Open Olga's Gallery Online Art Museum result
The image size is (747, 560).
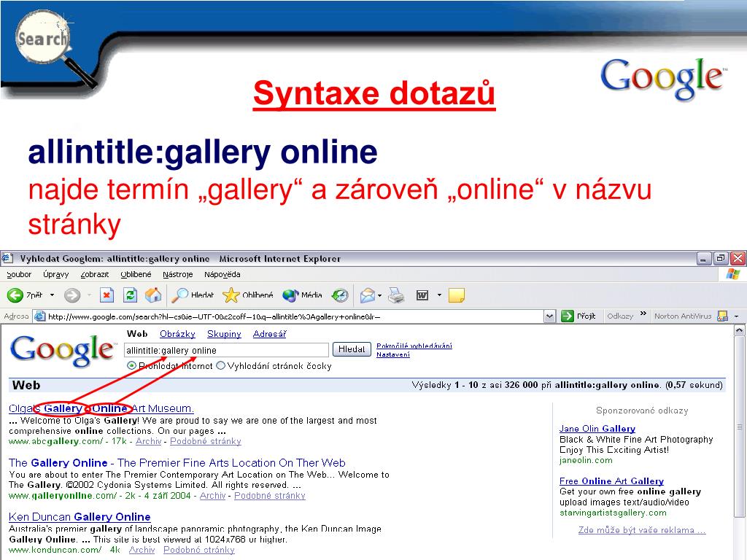pos(101,408)
